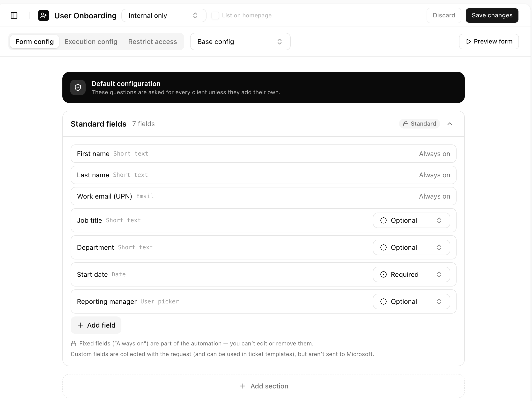This screenshot has height=401, width=532.
Task: Click the Job title field label
Action: (89, 220)
